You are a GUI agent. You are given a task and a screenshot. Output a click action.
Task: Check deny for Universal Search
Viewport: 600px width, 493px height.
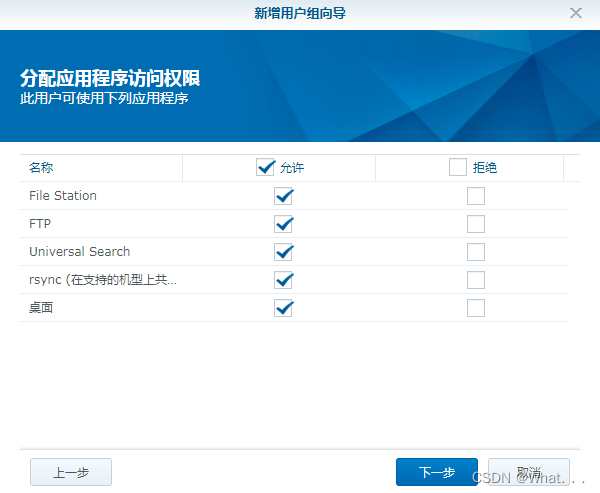click(476, 252)
